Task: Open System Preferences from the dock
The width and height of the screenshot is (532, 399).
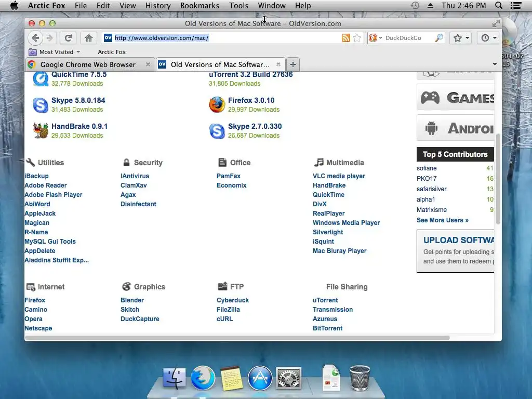Action: [288, 378]
